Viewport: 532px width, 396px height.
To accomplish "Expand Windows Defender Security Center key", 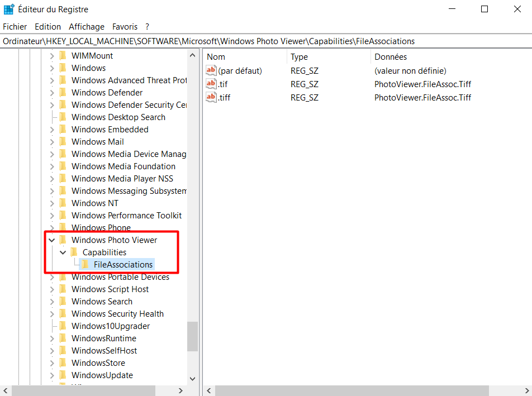I will point(52,105).
